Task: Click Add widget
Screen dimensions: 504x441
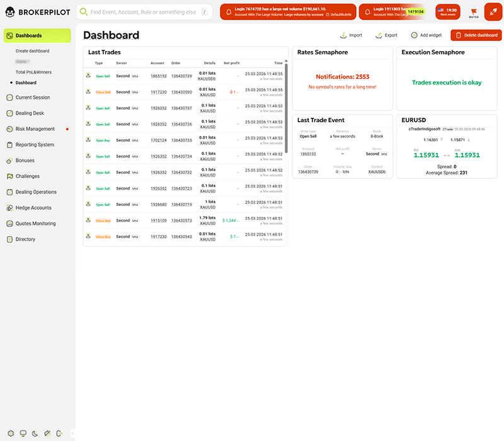Action: point(423,35)
